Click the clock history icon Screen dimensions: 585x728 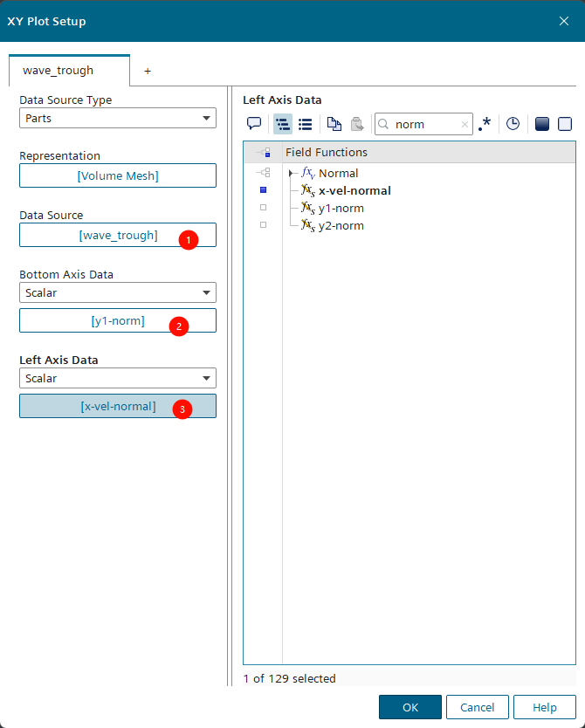point(513,124)
